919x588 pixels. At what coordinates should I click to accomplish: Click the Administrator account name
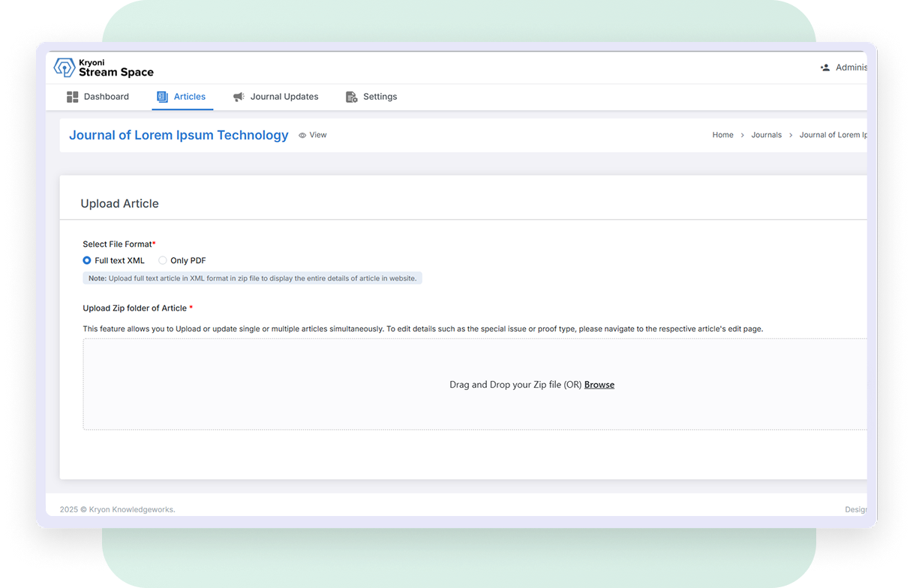tap(851, 67)
